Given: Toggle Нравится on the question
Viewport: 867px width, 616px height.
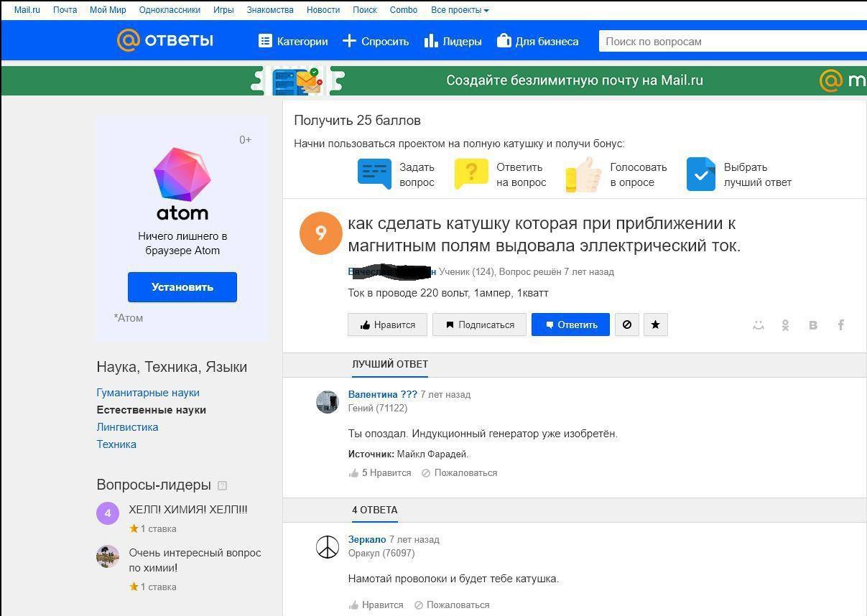Looking at the screenshot, I should click(x=387, y=325).
